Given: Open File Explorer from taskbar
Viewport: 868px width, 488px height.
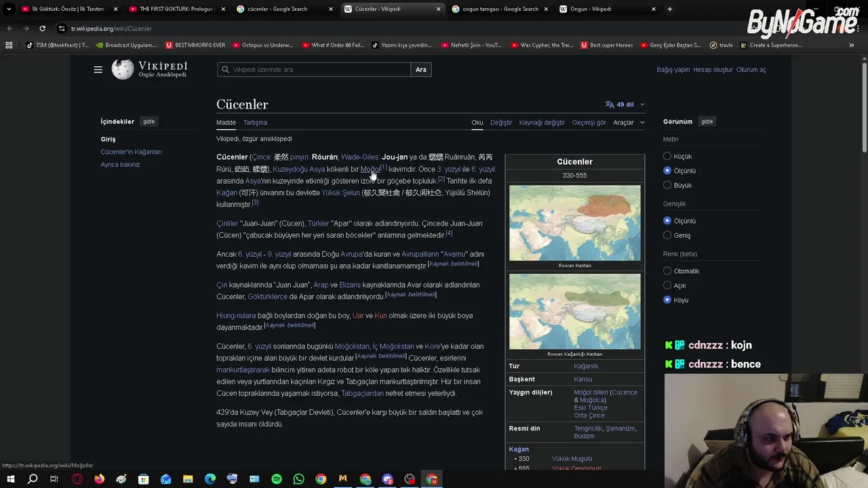Looking at the screenshot, I should click(x=188, y=479).
